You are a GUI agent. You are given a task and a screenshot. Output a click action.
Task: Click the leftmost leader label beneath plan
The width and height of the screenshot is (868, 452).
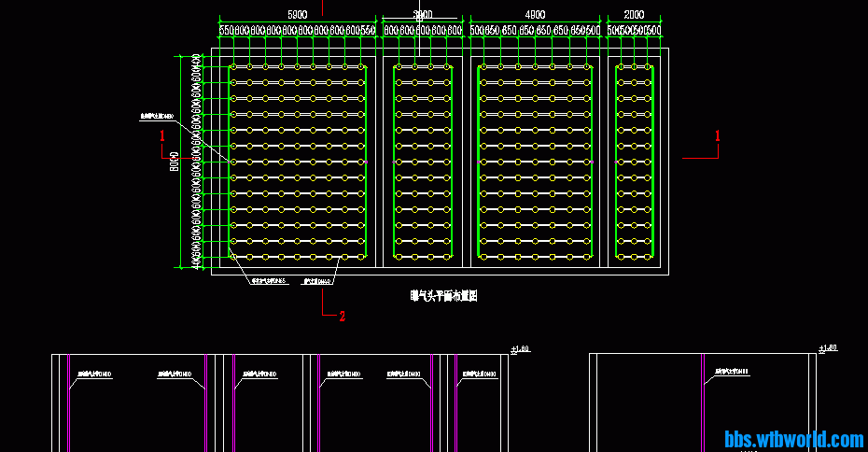coord(269,280)
